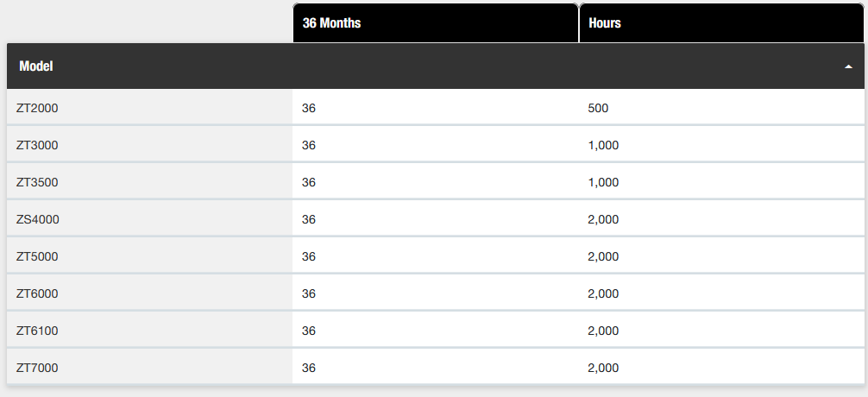This screenshot has width=868, height=397.
Task: Select the ZT6000 model cell
Action: (149, 293)
